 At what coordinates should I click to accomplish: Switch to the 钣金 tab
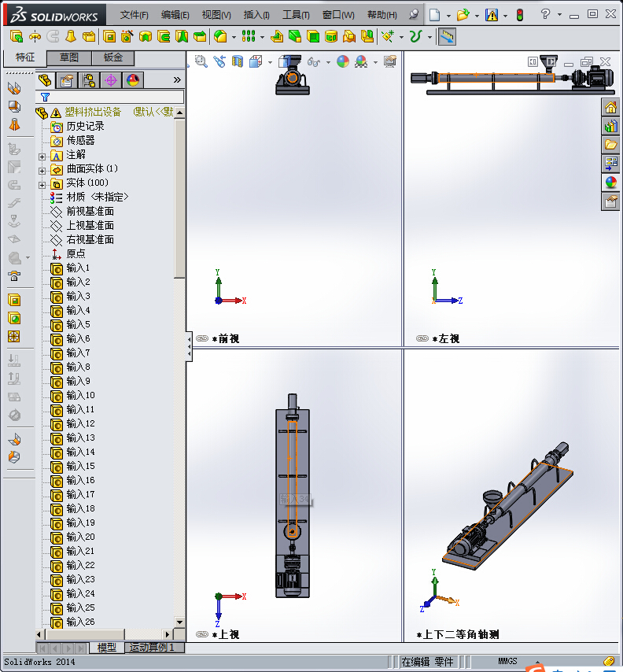tap(113, 57)
